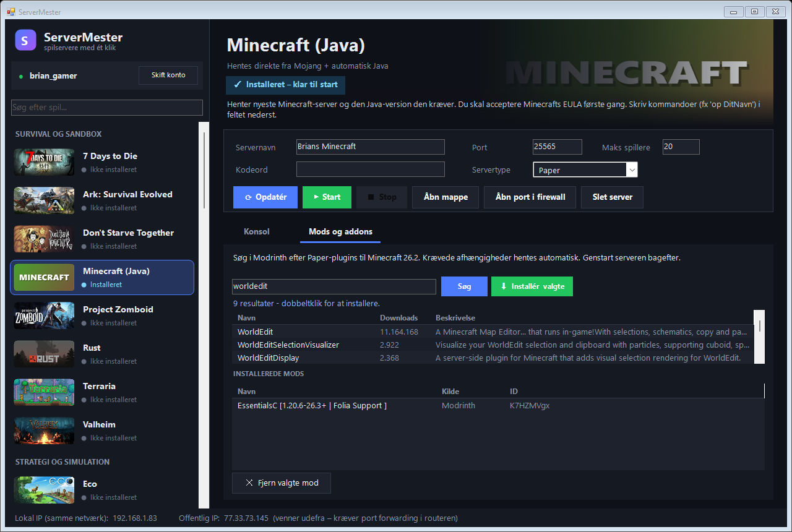792x532 pixels.
Task: Click the search results scrollbar thumb
Action: click(x=759, y=325)
